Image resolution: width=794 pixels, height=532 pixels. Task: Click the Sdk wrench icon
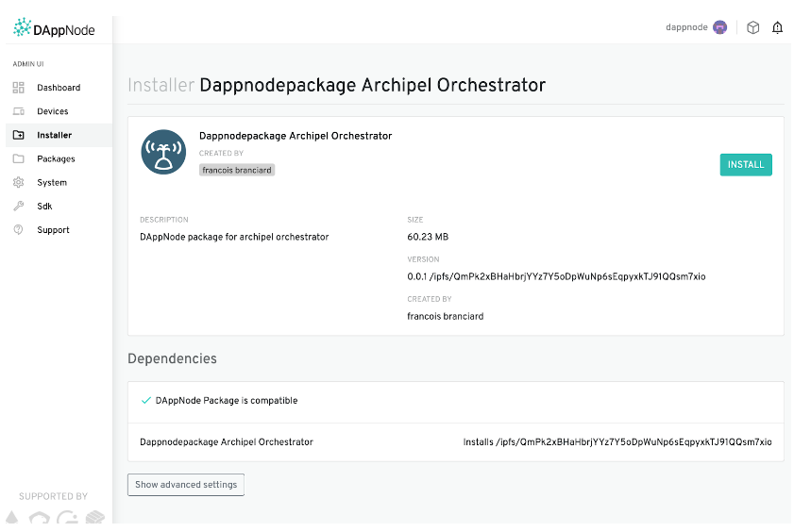point(19,206)
